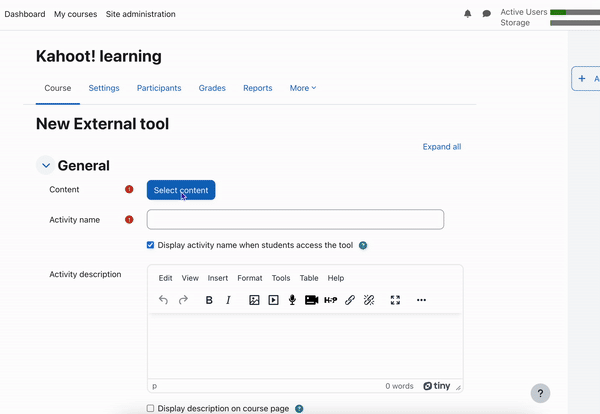Click the required icon beside Content
The height and width of the screenshot is (414, 600).
[x=129, y=189]
